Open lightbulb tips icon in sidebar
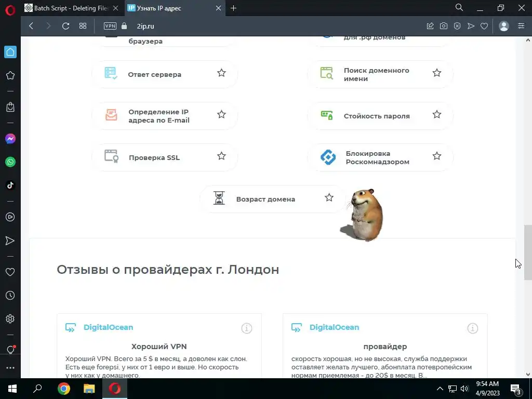The width and height of the screenshot is (532, 399). coord(10,350)
